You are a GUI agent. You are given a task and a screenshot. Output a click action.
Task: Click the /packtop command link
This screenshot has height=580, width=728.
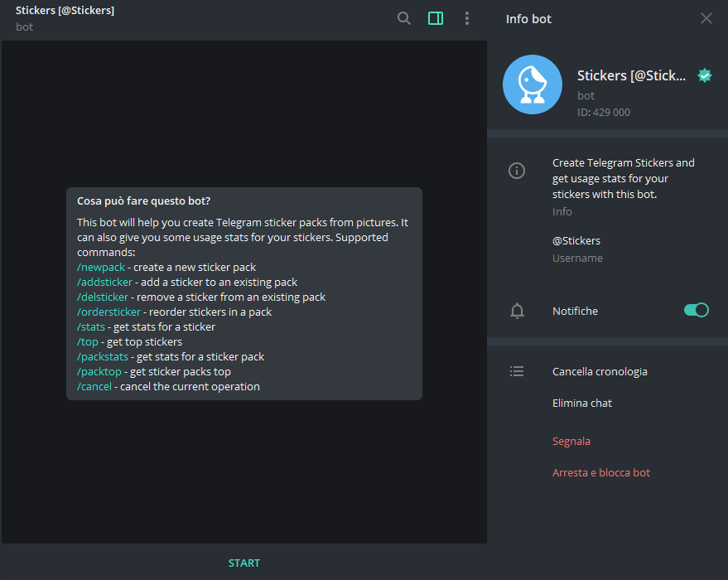99,371
